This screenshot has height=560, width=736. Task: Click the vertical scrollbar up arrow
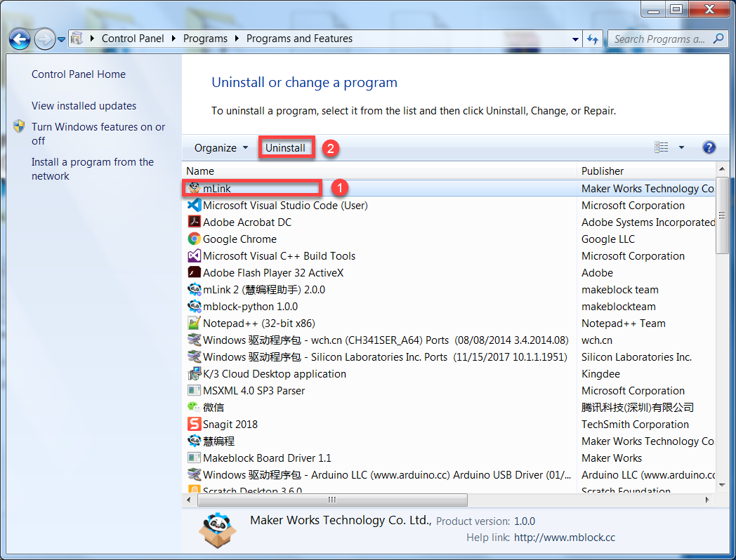coord(722,169)
